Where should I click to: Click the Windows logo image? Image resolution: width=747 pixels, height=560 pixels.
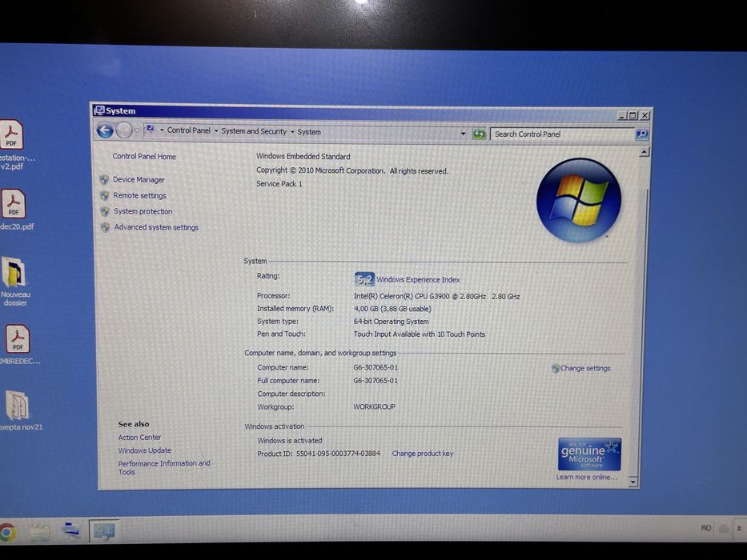(579, 201)
